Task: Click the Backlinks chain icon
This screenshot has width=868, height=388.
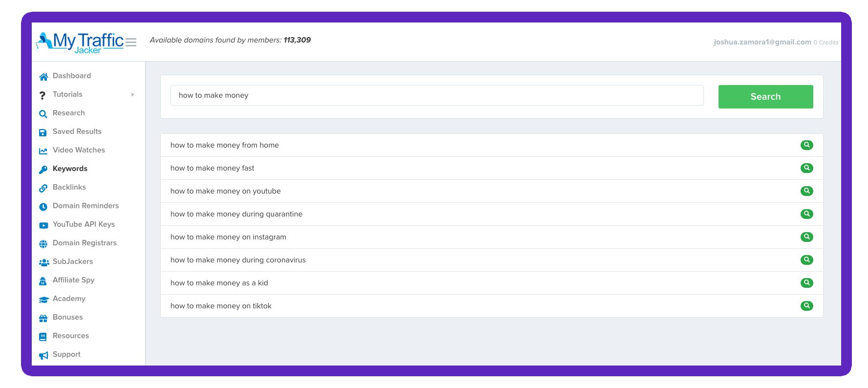Action: pos(43,188)
